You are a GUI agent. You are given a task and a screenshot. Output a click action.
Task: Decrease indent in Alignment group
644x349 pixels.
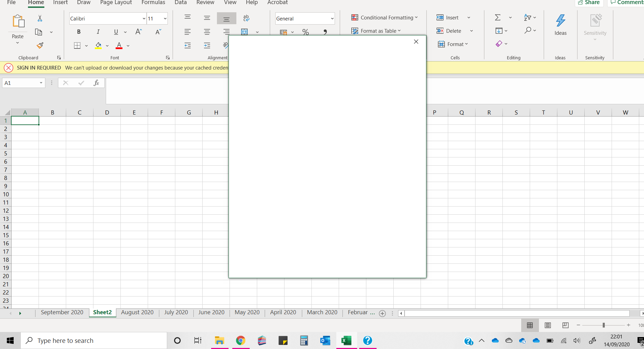tap(188, 45)
